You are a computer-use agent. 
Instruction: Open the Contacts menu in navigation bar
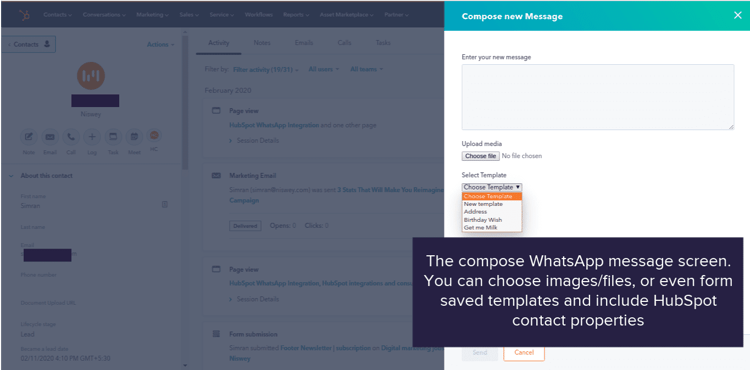point(57,15)
